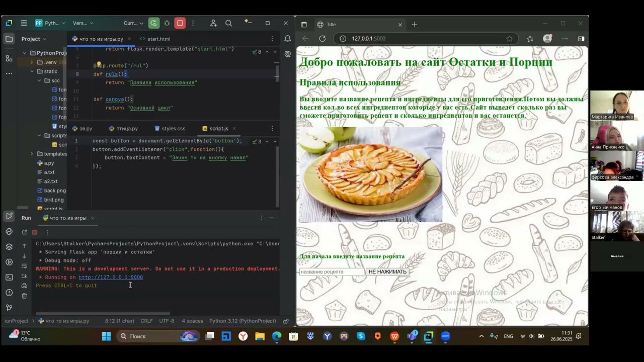
Task: Open the PythonProject project dropdown
Action: [50, 23]
